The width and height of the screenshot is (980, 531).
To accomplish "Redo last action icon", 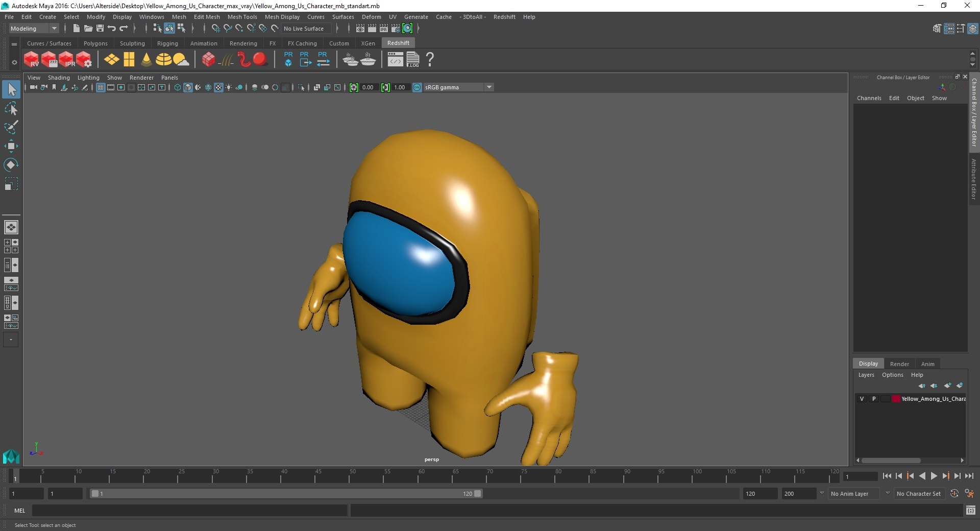I will point(124,29).
